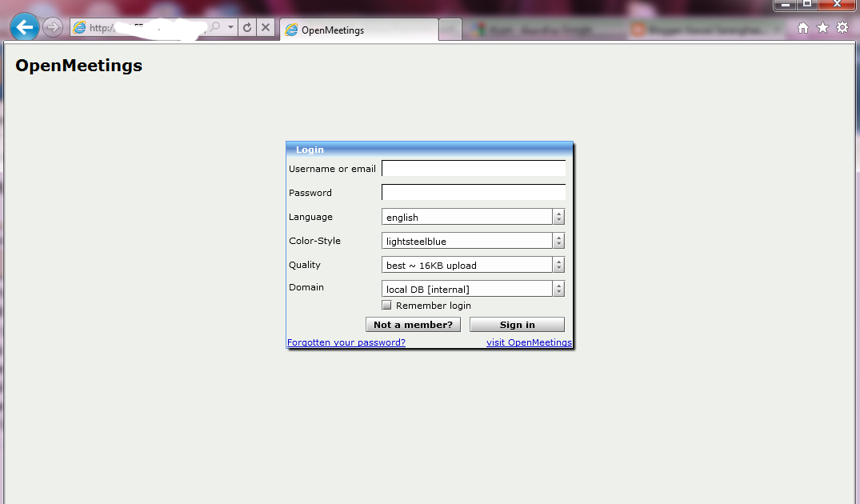Click the Sign in button
This screenshot has width=860, height=504.
[518, 325]
